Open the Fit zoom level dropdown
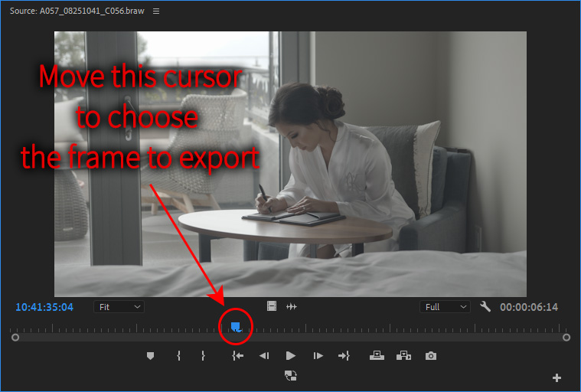This screenshot has width=581, height=392. (x=119, y=307)
